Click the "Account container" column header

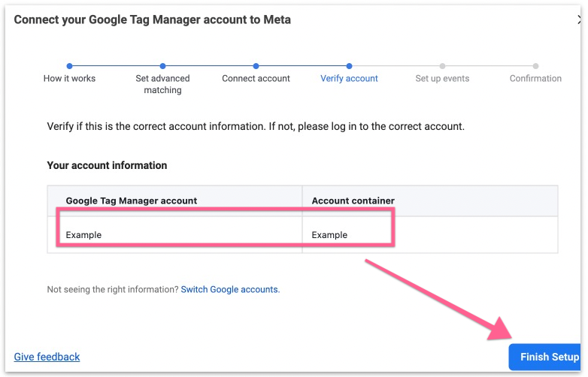(x=353, y=201)
